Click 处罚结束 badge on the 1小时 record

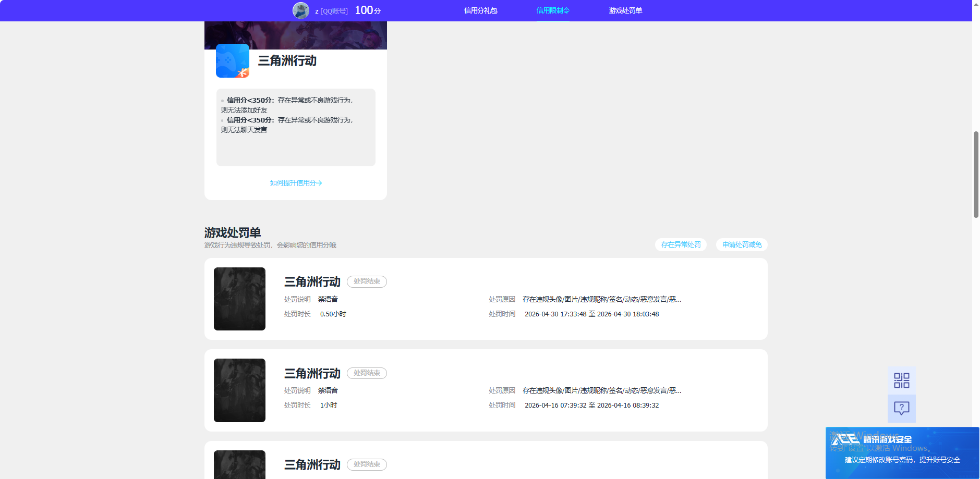click(367, 373)
